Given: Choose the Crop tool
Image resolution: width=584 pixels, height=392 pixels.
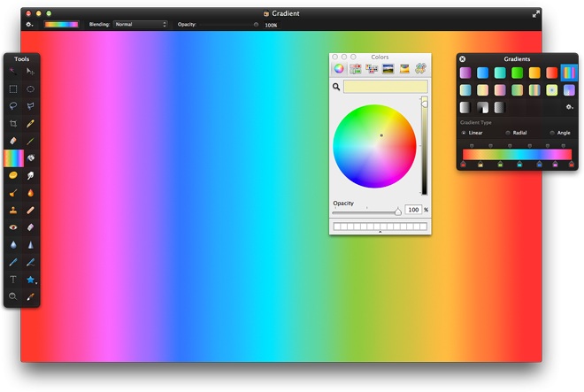Looking at the screenshot, I should (x=13, y=124).
